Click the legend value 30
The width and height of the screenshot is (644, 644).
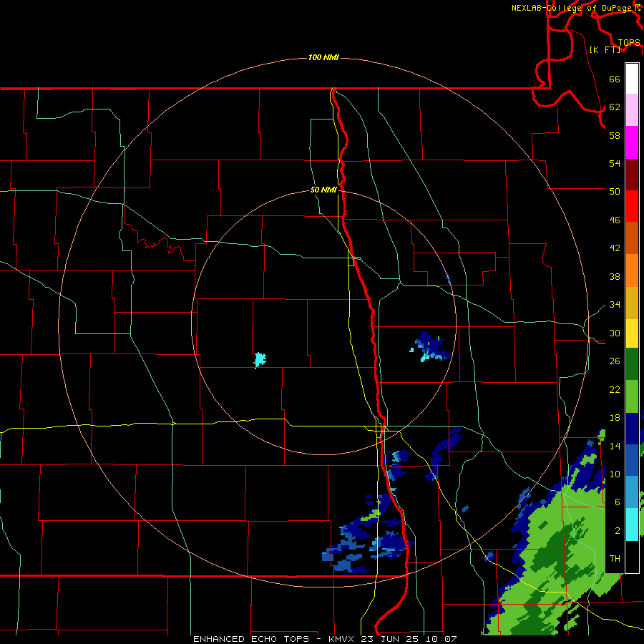(615, 333)
